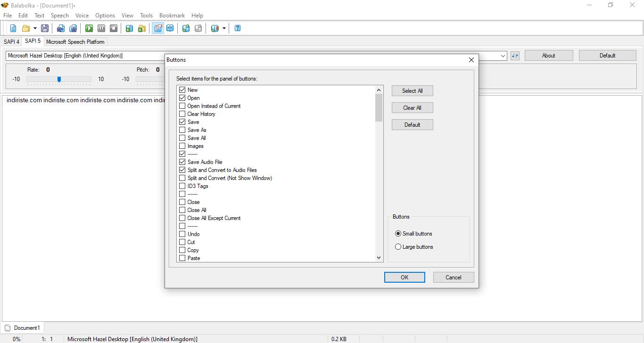The image size is (644, 343).
Task: Switch to the SAPI 4 tab
Action: point(11,42)
